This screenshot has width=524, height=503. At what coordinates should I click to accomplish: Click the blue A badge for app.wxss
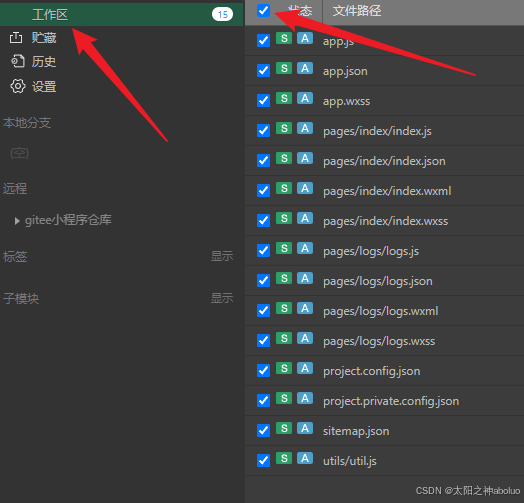point(305,98)
